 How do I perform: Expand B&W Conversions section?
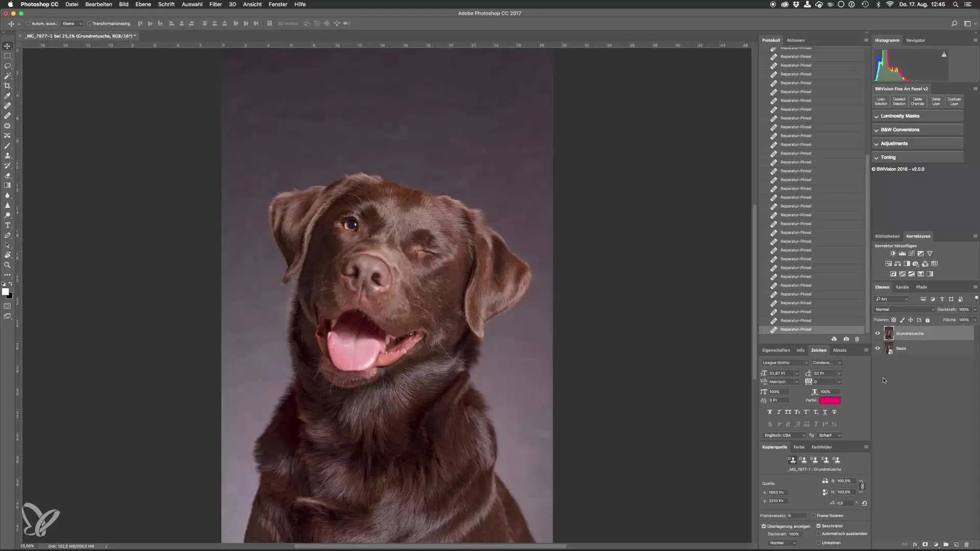point(918,130)
